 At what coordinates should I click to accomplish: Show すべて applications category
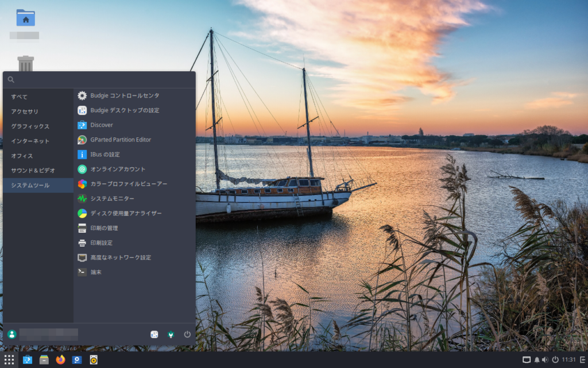pyautogui.click(x=20, y=97)
